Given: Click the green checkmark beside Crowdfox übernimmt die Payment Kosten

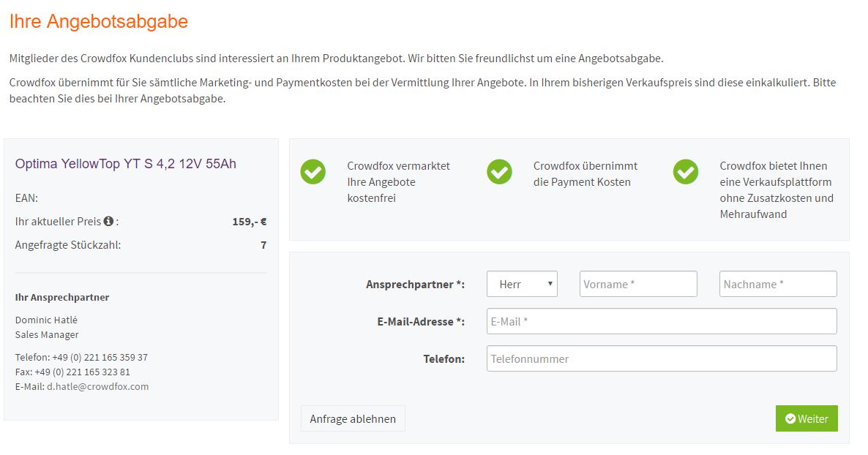Looking at the screenshot, I should pos(499,172).
